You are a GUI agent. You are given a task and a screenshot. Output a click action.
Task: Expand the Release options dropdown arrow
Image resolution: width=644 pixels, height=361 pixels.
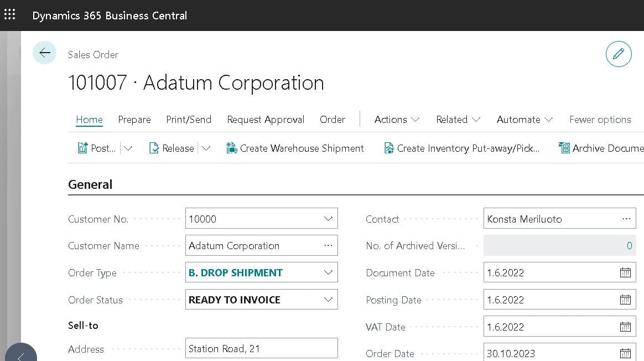tap(206, 148)
